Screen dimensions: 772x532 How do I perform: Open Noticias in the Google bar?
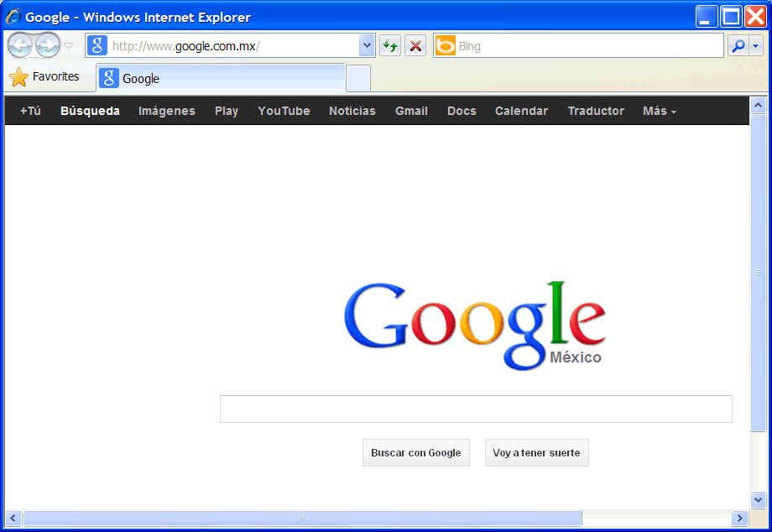[x=352, y=111]
